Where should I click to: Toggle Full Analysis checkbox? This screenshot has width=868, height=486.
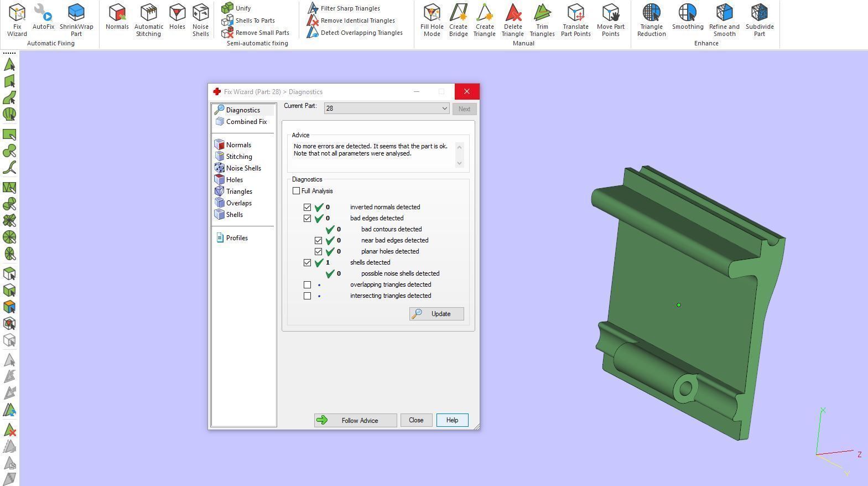[x=297, y=191]
